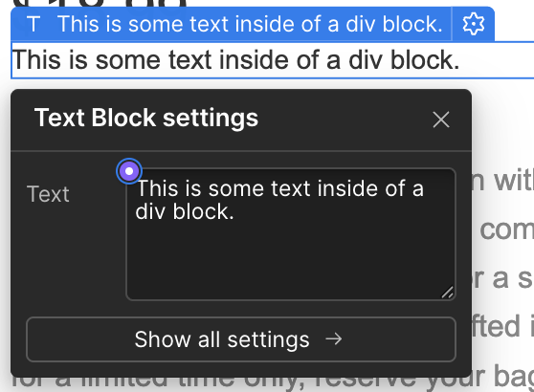Click the purple dot binding indicator
The height and width of the screenshot is (392, 534).
tap(129, 171)
